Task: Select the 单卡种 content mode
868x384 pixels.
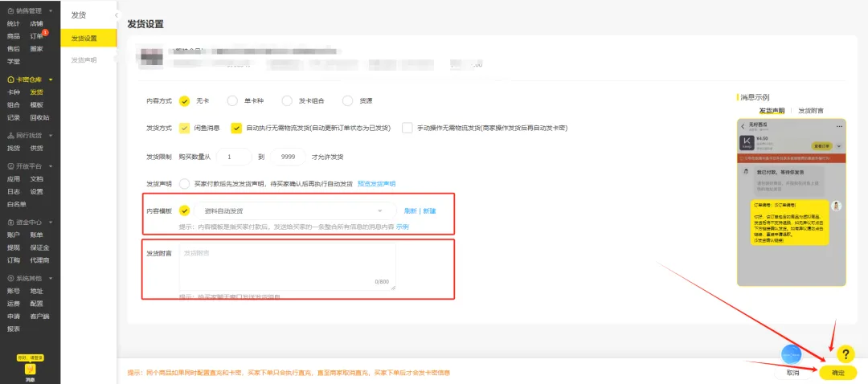Action: click(x=232, y=100)
